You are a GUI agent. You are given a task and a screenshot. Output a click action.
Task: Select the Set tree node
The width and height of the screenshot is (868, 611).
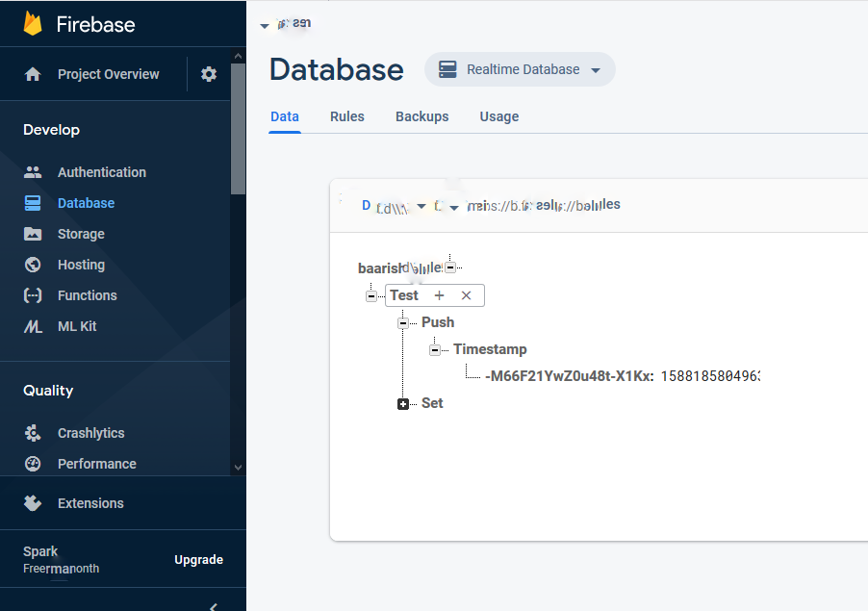432,403
